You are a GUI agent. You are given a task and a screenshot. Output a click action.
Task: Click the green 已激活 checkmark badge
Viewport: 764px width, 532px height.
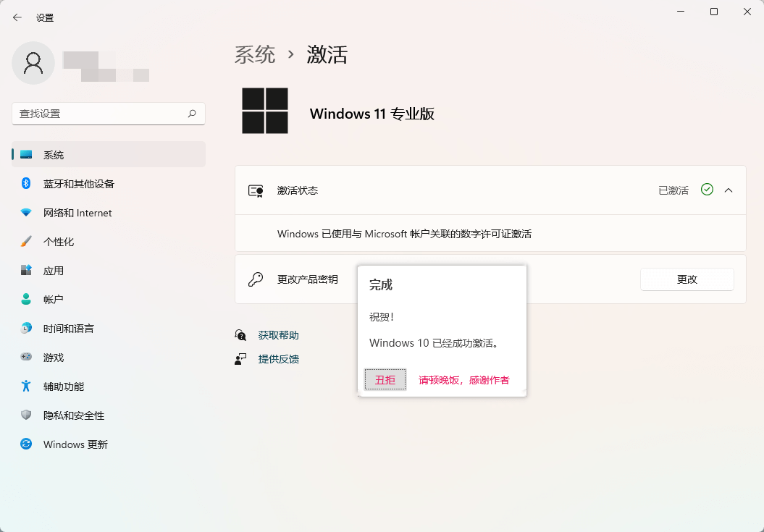pyautogui.click(x=707, y=190)
